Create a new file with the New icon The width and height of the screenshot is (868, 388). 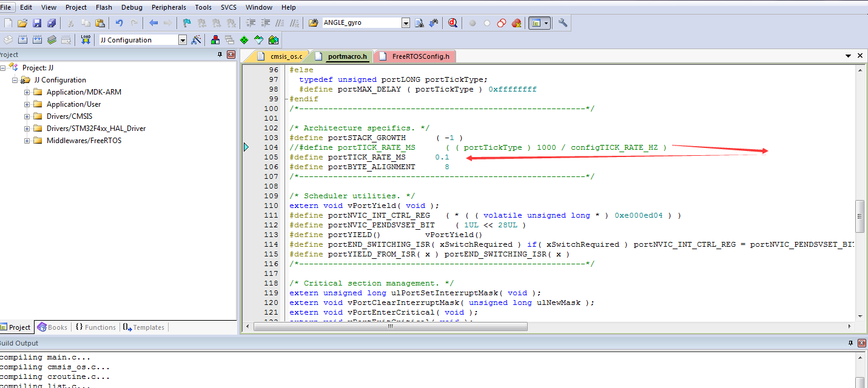click(x=8, y=23)
